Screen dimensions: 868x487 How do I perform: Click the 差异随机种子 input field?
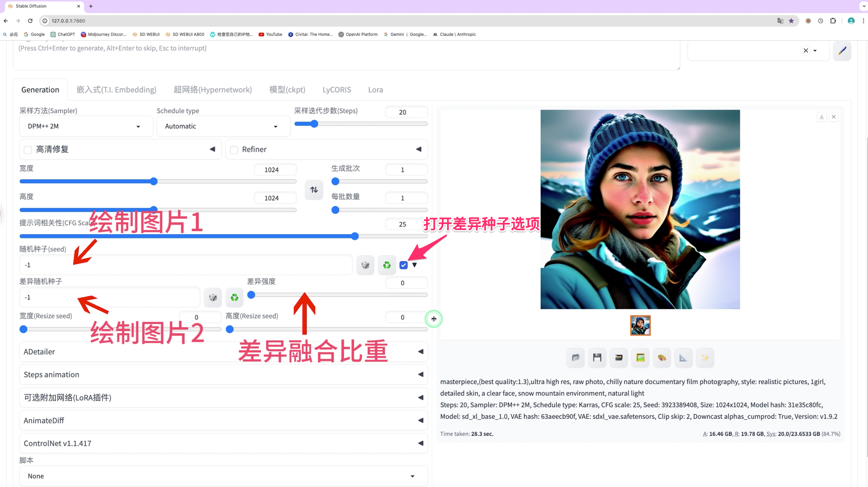click(110, 297)
